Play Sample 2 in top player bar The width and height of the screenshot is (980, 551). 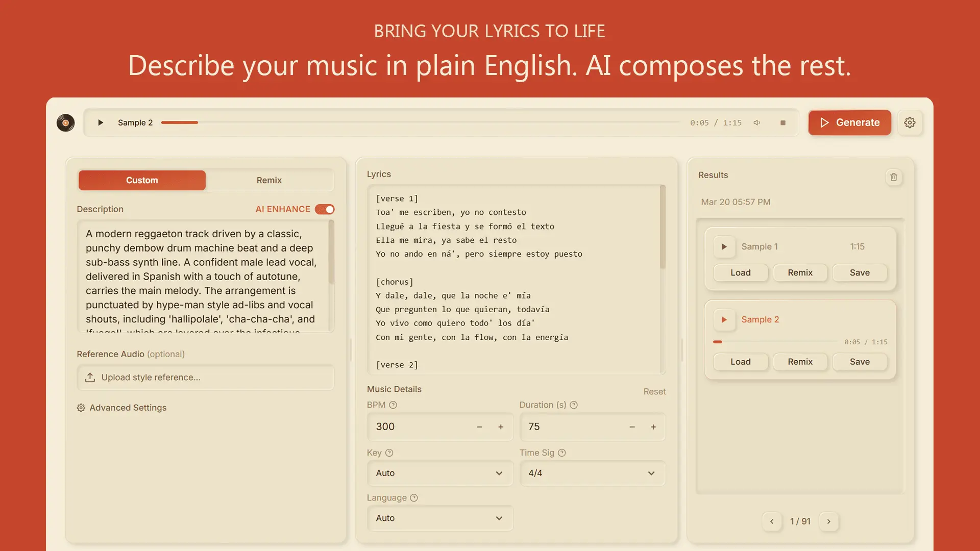(x=101, y=122)
